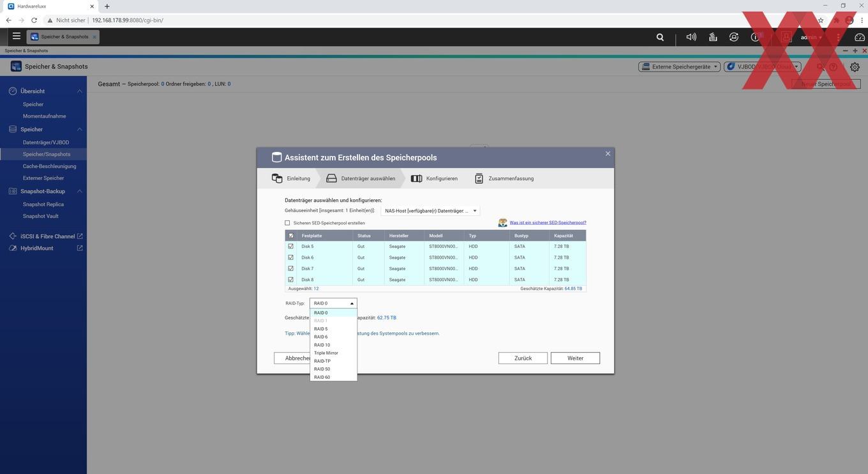The height and width of the screenshot is (474, 868).
Task: Click the Weiter button
Action: [575, 358]
